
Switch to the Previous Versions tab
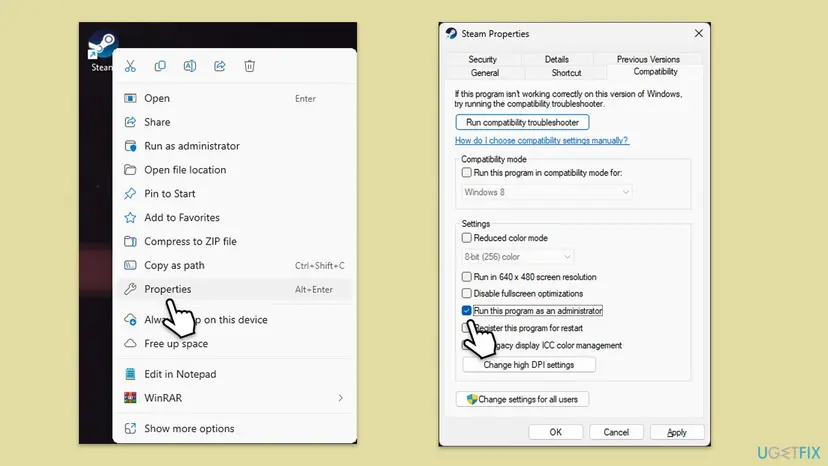(648, 59)
